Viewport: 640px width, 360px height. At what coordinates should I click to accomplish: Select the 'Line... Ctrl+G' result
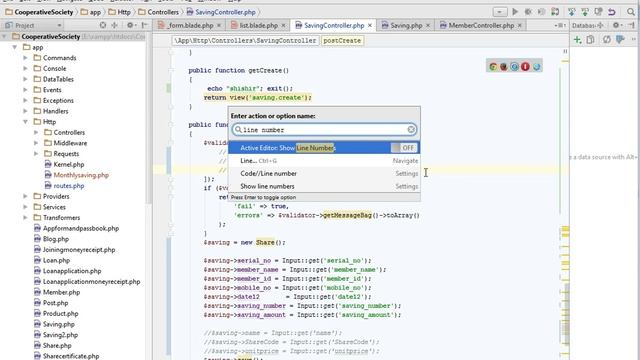[324, 161]
